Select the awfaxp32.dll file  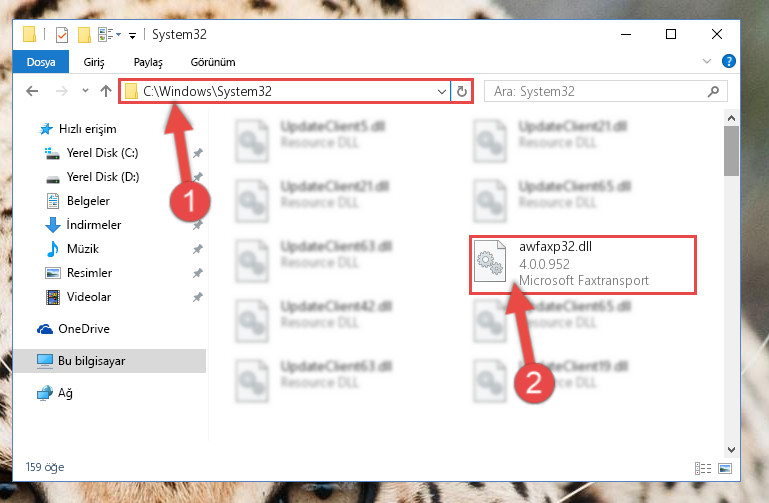coord(583,265)
